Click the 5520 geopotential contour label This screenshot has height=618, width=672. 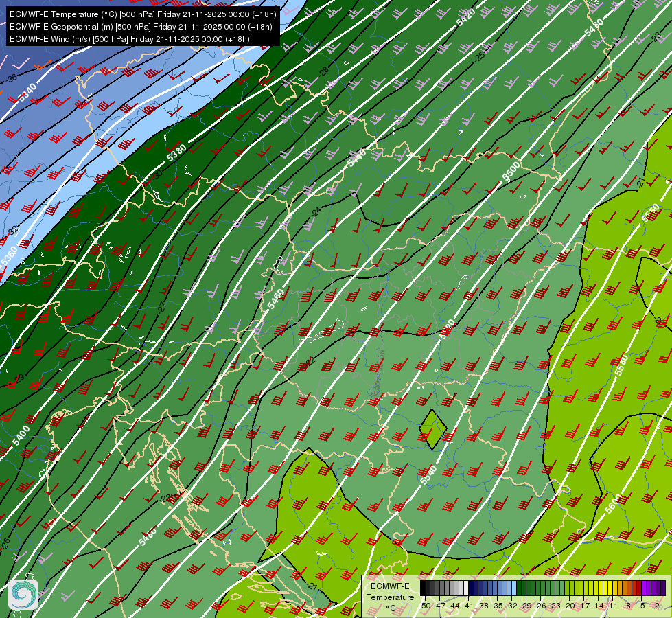(447, 329)
